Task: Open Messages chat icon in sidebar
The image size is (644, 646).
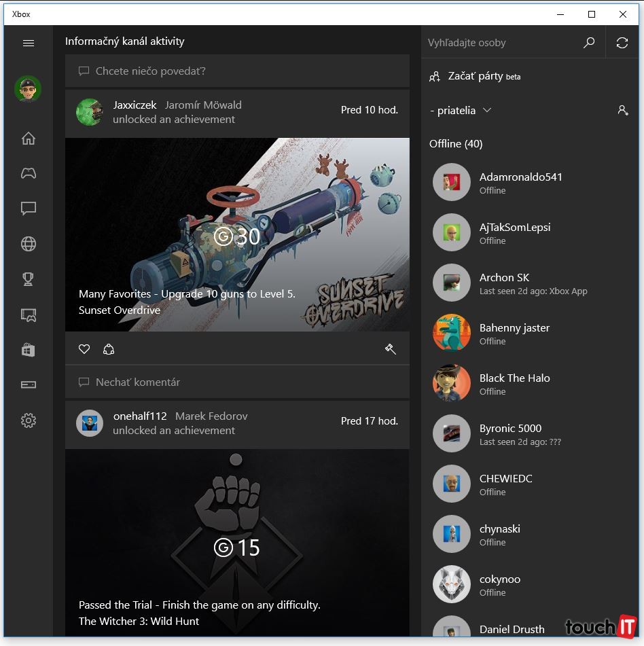Action: tap(29, 209)
